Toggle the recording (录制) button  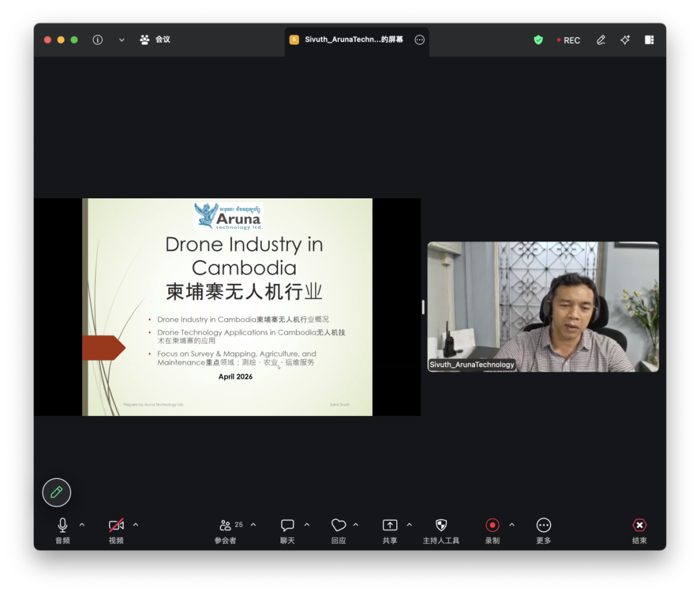492,530
